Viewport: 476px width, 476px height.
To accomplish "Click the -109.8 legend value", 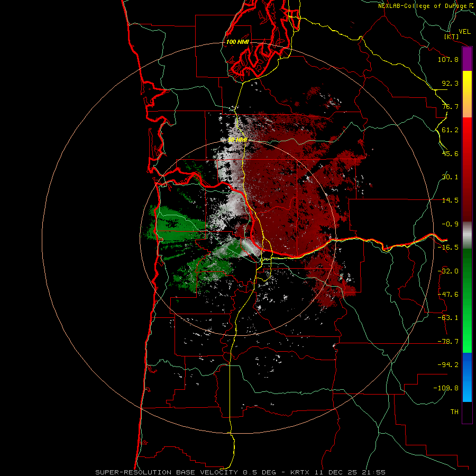I will click(x=446, y=388).
